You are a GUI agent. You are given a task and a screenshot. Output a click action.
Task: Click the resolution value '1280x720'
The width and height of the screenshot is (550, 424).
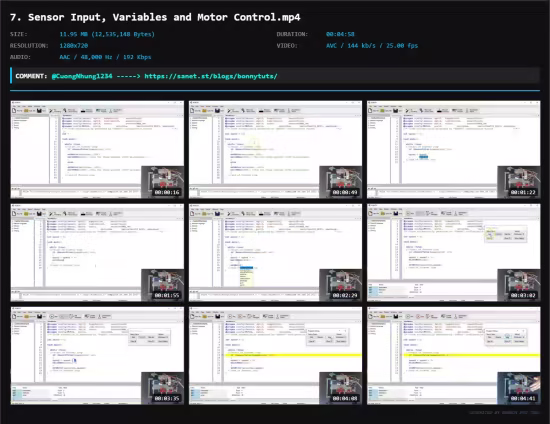tap(74, 46)
